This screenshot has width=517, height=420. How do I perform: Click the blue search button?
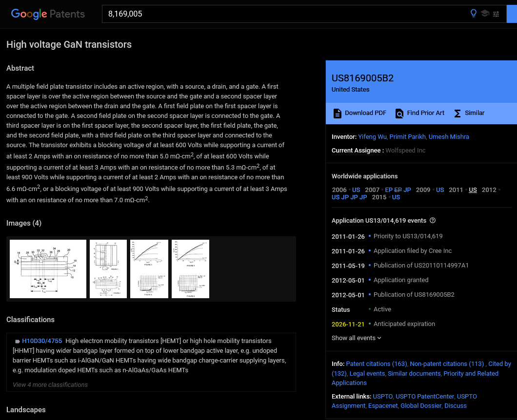pos(512,14)
